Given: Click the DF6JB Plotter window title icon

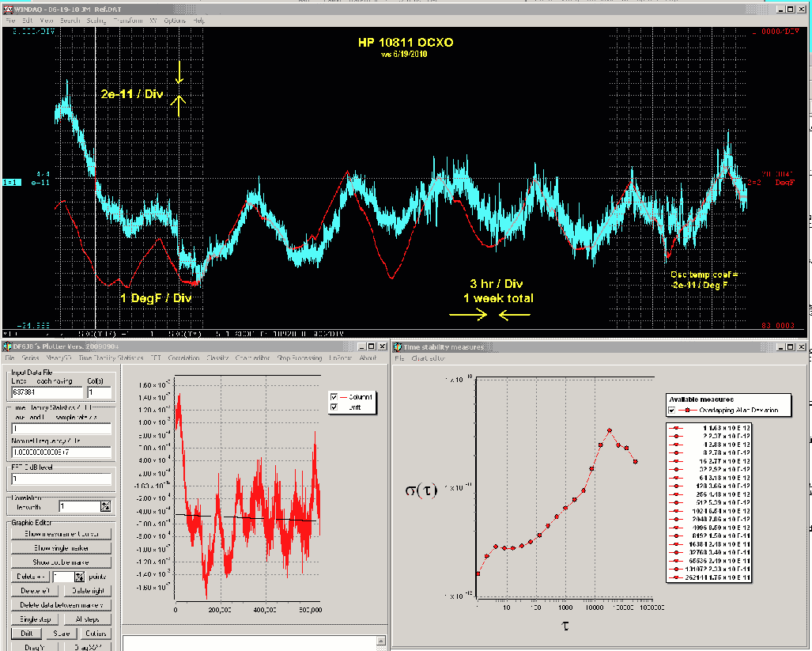Looking at the screenshot, I should tap(7, 346).
